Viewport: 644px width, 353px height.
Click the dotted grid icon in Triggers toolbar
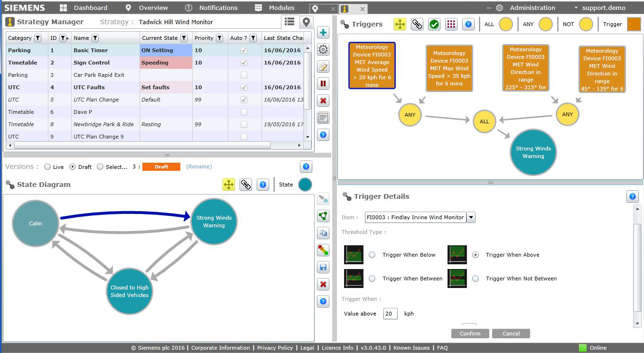click(x=451, y=25)
